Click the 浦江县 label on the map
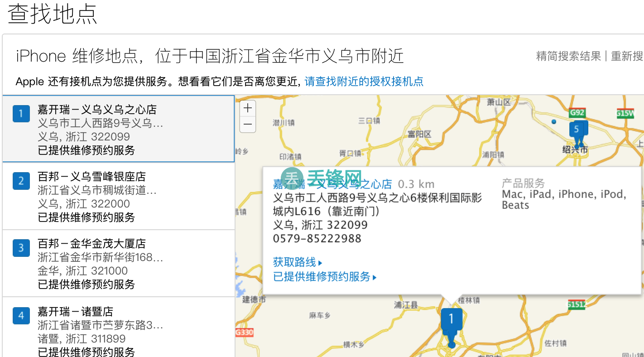This screenshot has width=644, height=357. click(405, 305)
